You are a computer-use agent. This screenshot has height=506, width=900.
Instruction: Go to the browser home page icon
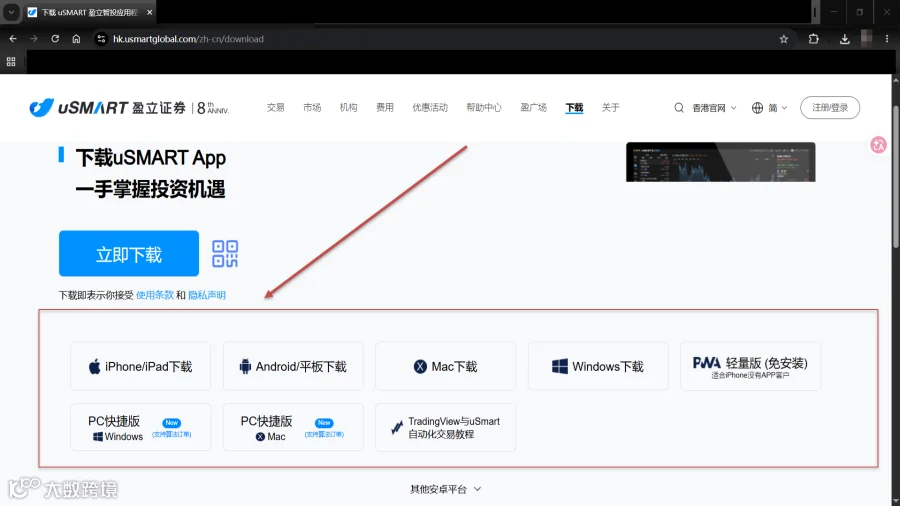pyautogui.click(x=76, y=39)
